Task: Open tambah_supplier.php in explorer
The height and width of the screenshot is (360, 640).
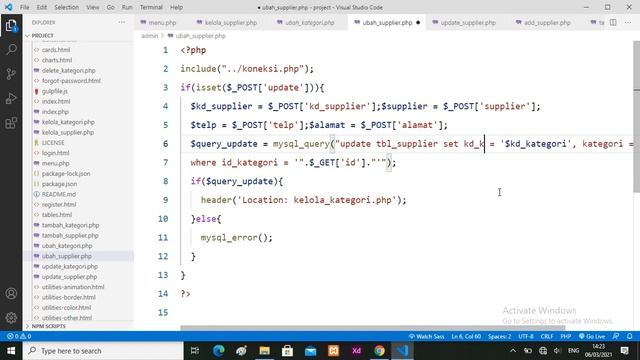Action: tap(70, 236)
